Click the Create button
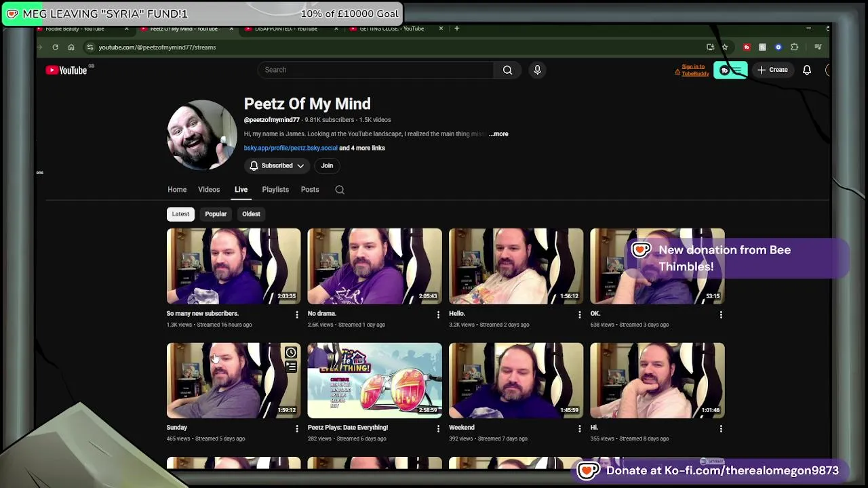 pyautogui.click(x=772, y=70)
